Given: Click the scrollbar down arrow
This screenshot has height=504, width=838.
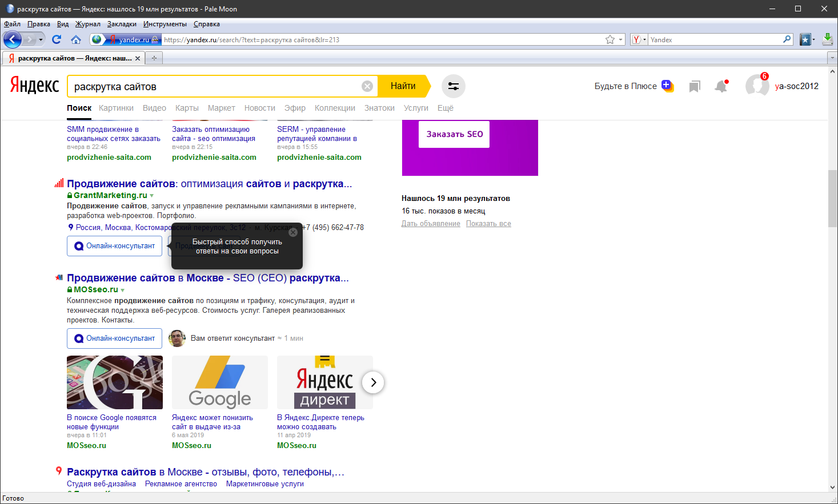Looking at the screenshot, I should tap(832, 487).
